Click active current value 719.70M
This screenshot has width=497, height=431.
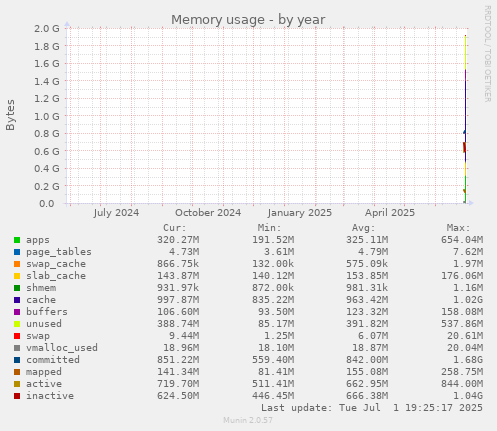tap(178, 384)
